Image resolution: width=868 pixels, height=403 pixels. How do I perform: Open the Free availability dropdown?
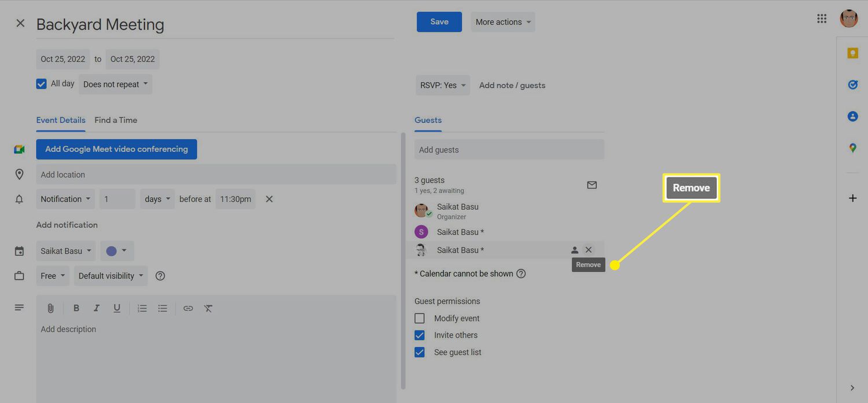coord(53,276)
